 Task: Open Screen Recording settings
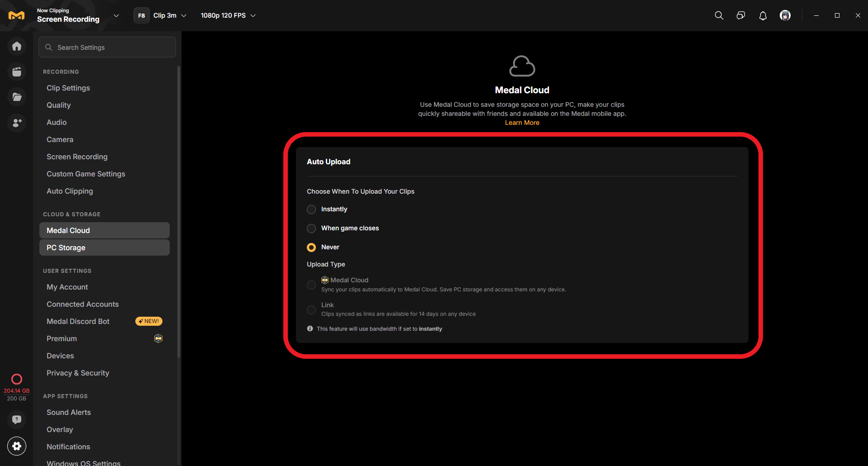[105, 157]
